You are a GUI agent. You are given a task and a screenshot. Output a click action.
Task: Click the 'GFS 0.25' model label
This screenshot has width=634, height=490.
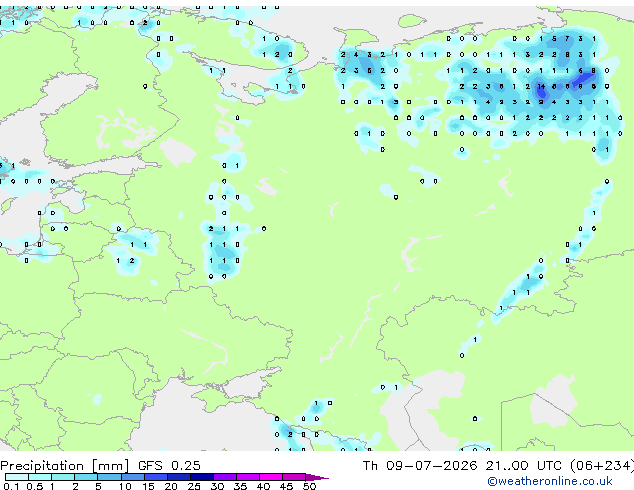tap(169, 466)
